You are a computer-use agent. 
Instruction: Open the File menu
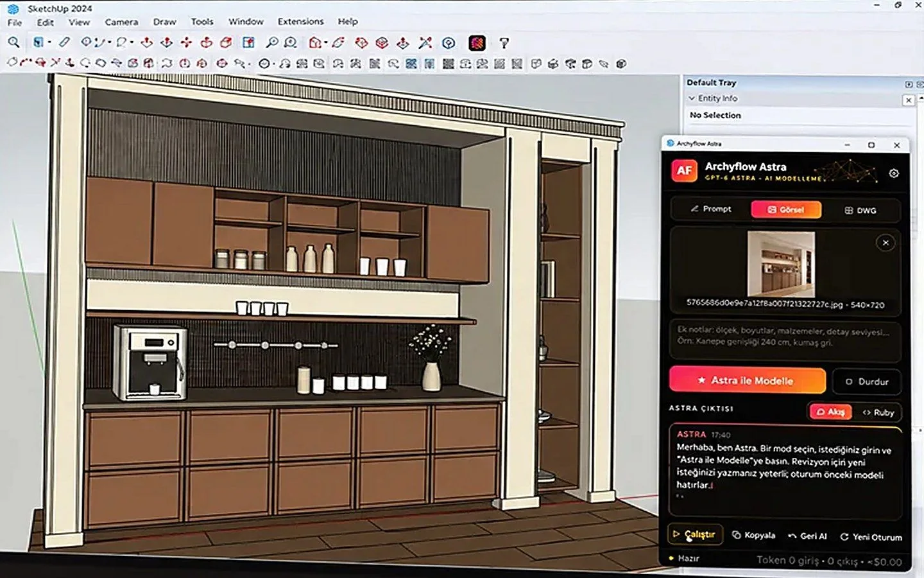pyautogui.click(x=14, y=22)
